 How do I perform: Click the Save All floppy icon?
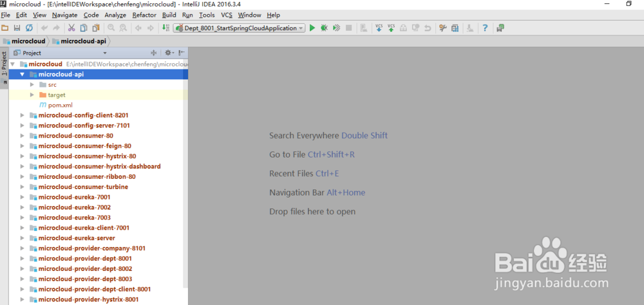point(17,28)
